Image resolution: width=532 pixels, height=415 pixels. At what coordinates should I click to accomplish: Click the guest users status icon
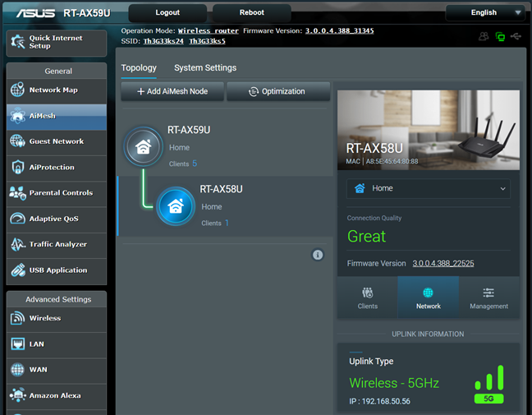click(x=484, y=36)
